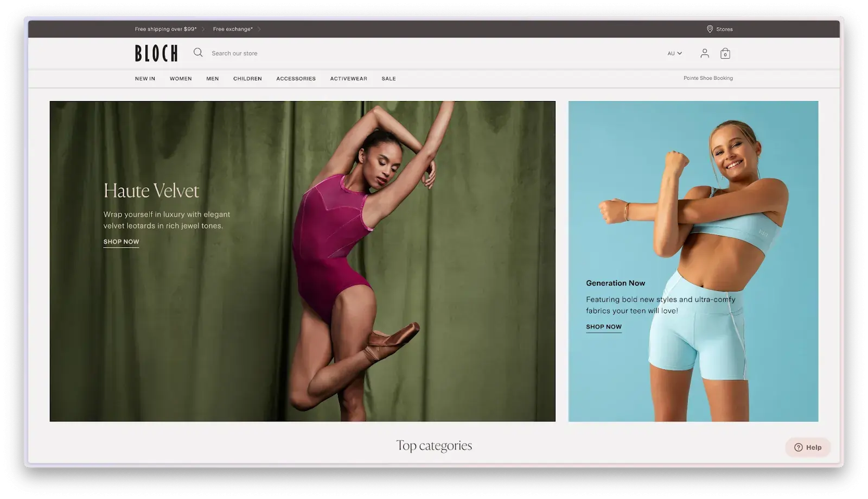Viewport: 868px width, 499px height.
Task: Open the NEW IN menu
Action: pos(145,79)
